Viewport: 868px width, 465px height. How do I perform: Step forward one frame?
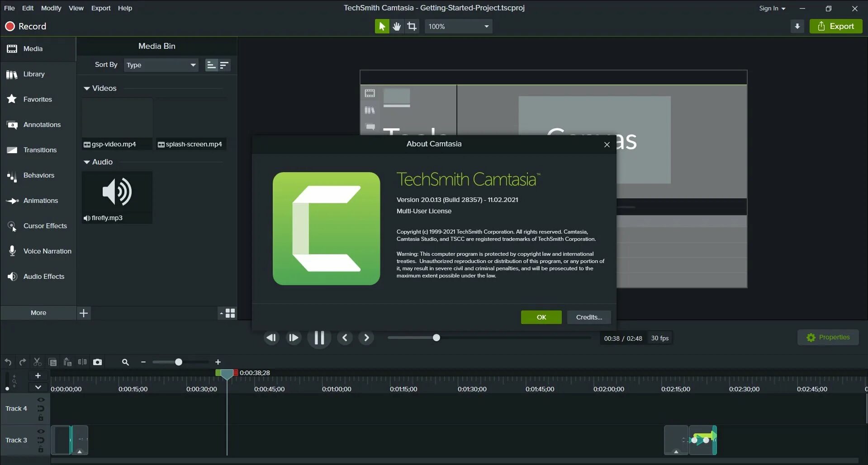294,338
